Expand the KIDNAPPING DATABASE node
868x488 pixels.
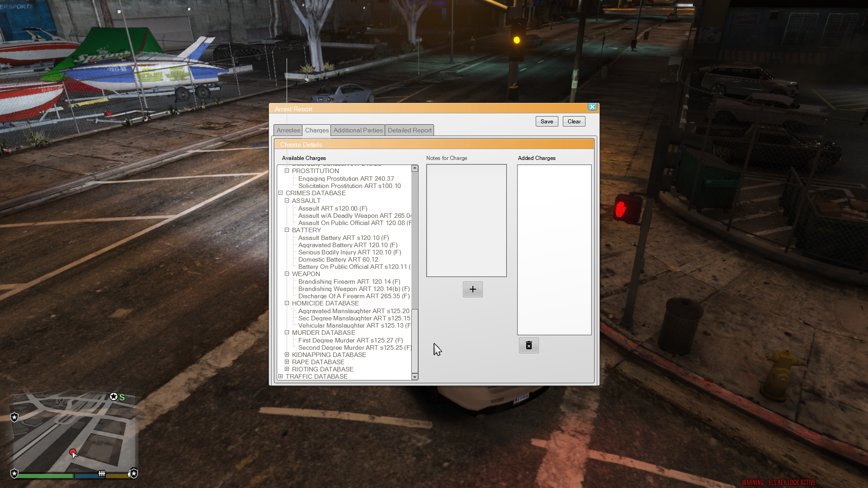(287, 355)
